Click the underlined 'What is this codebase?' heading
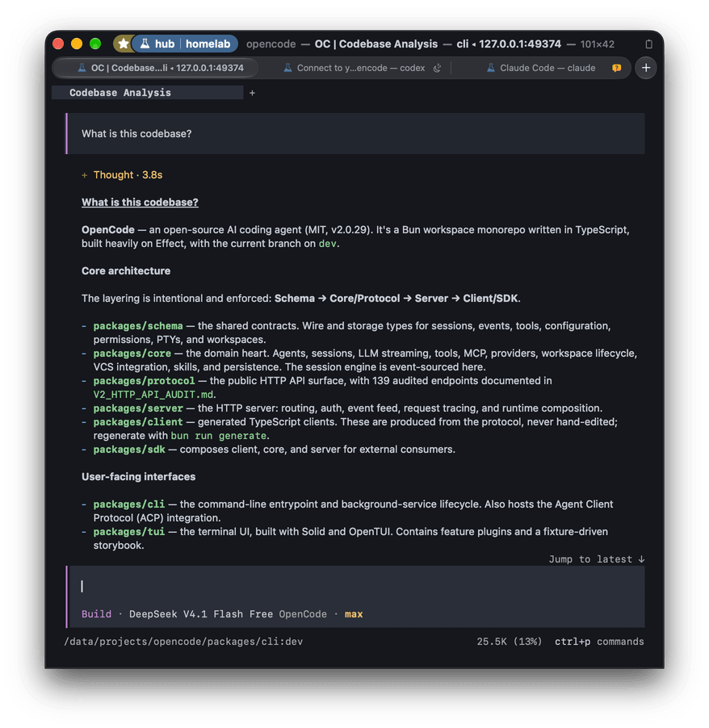The image size is (709, 728). pyautogui.click(x=140, y=203)
